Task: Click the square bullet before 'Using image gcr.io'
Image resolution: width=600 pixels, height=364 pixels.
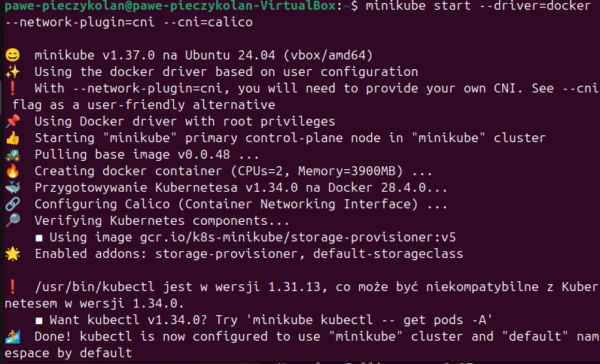Action: pyautogui.click(x=38, y=238)
